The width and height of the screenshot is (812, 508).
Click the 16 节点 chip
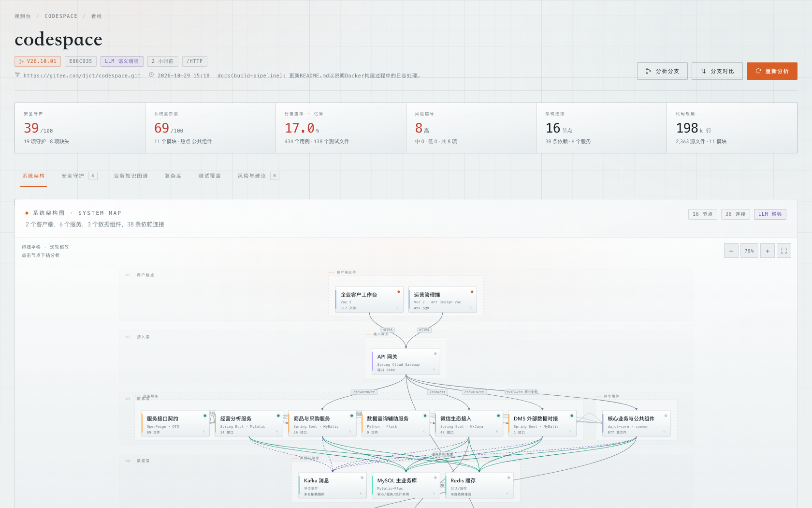[x=702, y=214]
